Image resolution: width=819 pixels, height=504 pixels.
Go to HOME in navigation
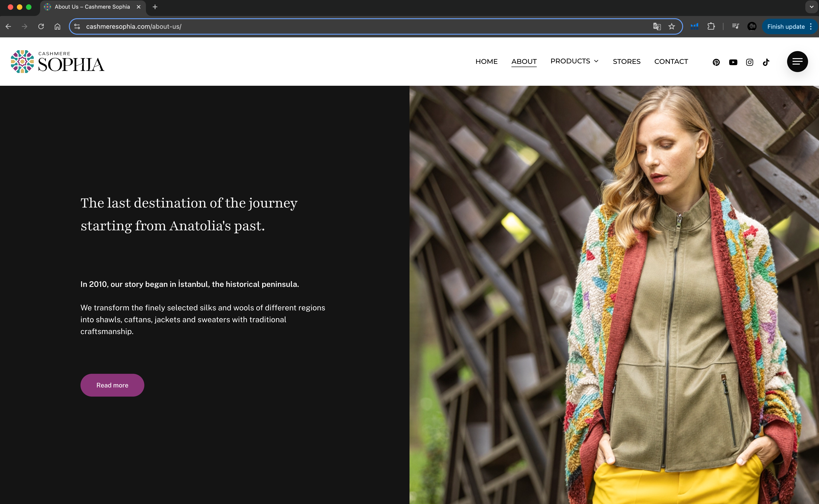(x=487, y=61)
